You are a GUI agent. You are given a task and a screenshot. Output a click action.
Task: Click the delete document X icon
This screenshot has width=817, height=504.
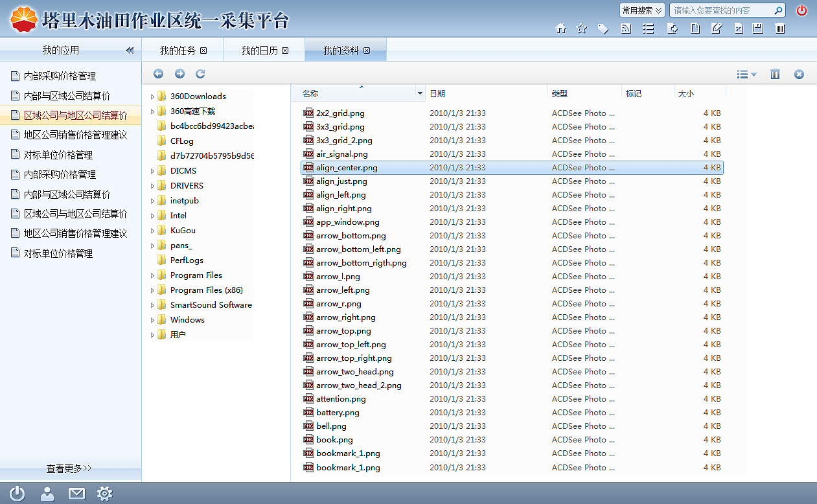click(739, 29)
